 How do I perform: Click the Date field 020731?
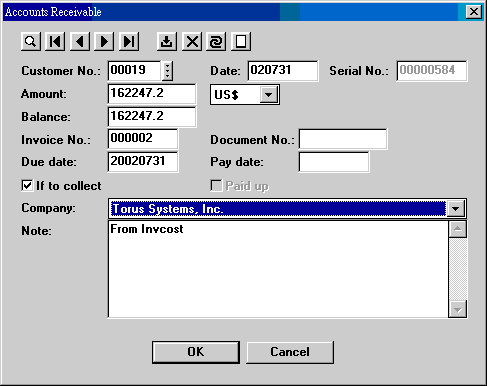tap(283, 71)
